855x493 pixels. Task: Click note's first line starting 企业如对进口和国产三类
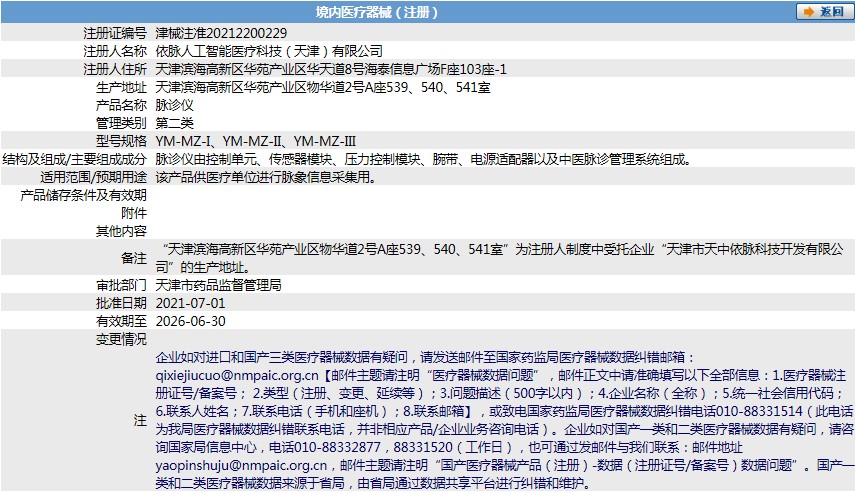[x=425, y=357]
